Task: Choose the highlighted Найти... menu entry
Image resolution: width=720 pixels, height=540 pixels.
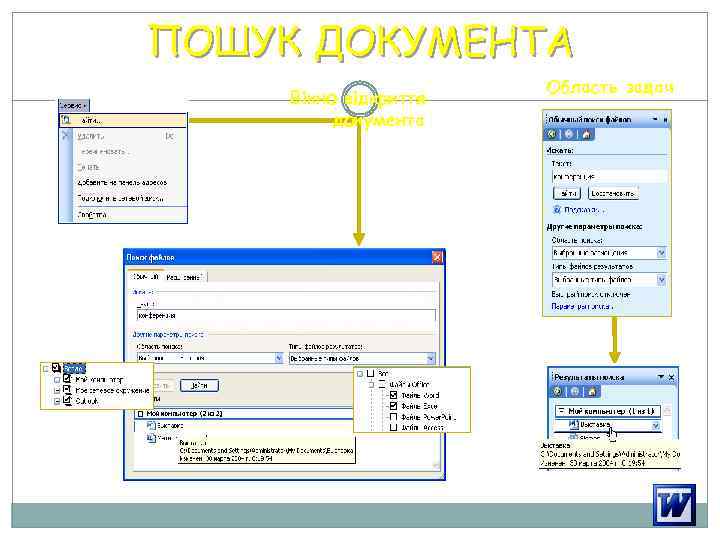Action: (123, 120)
